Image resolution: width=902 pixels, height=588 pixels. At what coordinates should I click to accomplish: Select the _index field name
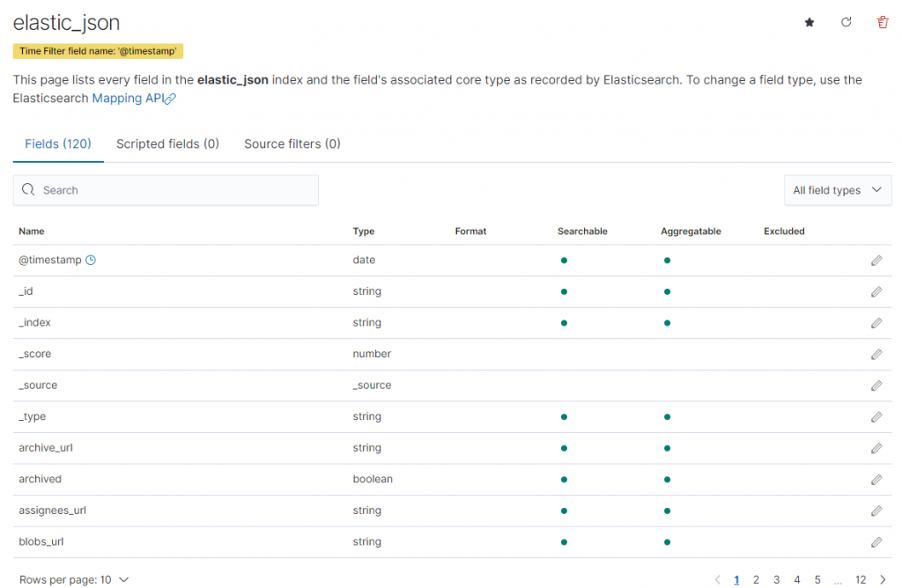coord(34,322)
